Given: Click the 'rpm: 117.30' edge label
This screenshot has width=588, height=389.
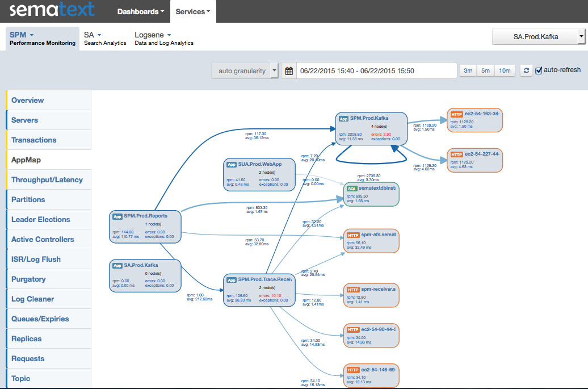Looking at the screenshot, I should 256,134.
